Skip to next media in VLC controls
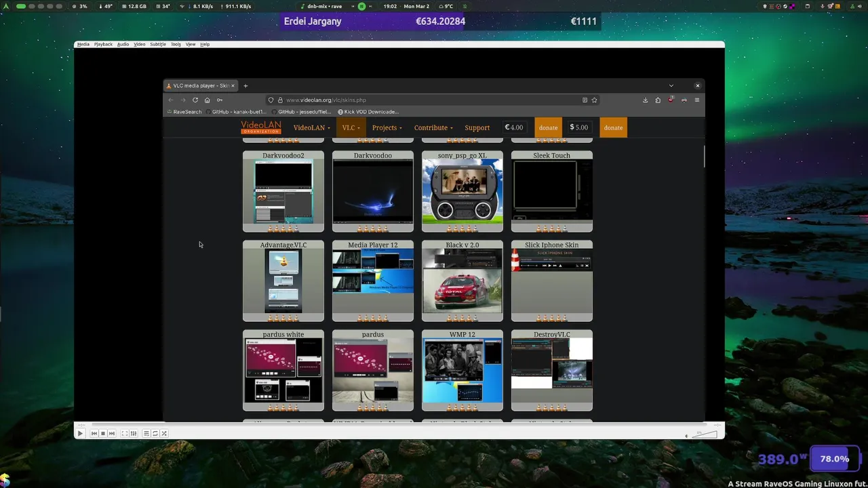The height and width of the screenshot is (488, 868). point(112,433)
